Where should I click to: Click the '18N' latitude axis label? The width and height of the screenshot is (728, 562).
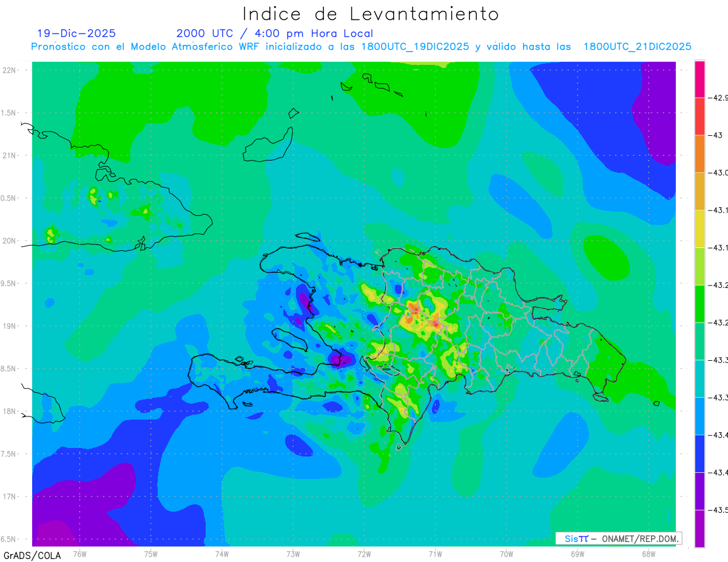(10, 411)
